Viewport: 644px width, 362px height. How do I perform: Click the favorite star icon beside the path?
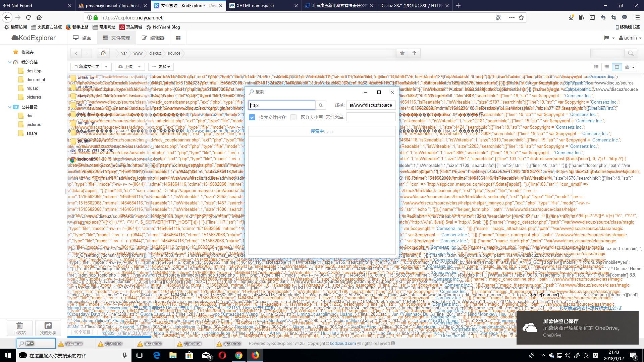click(x=402, y=53)
